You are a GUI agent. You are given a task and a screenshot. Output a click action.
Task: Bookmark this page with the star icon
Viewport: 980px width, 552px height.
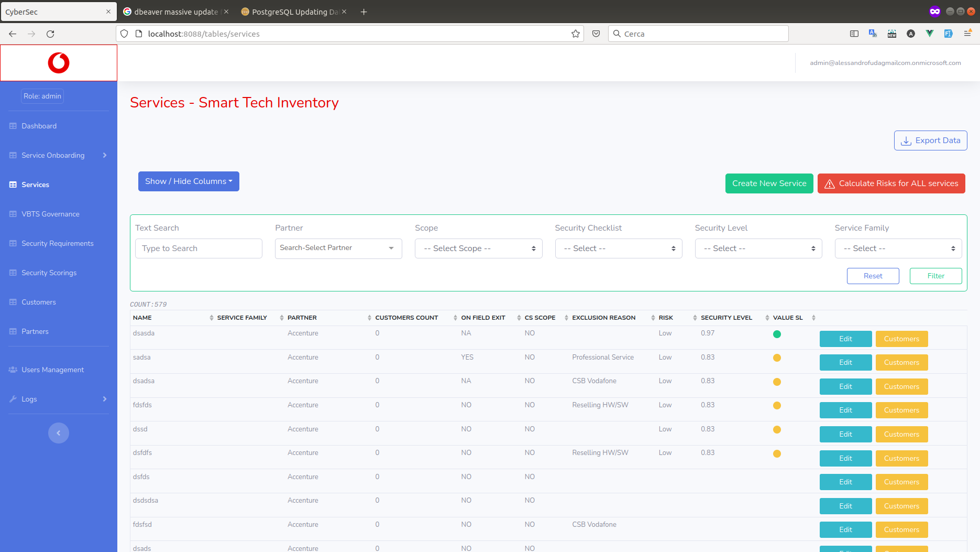coord(576,34)
